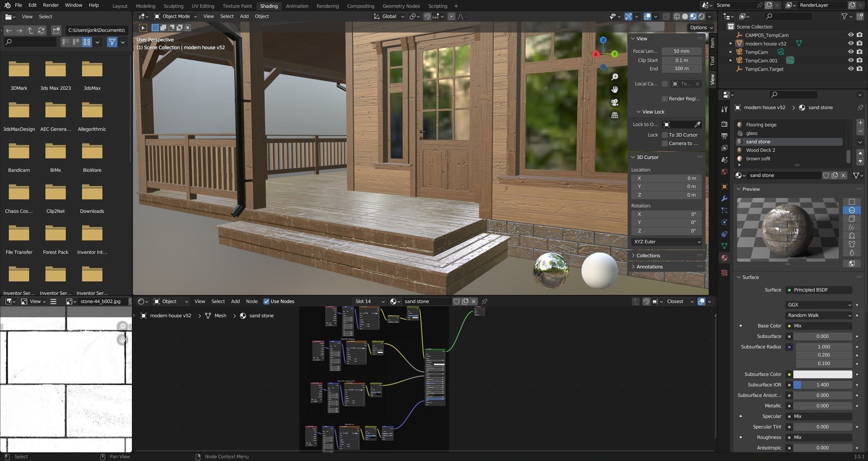Viewport: 868px width, 461px height.
Task: Toggle Local Camera checkbox
Action: click(665, 84)
